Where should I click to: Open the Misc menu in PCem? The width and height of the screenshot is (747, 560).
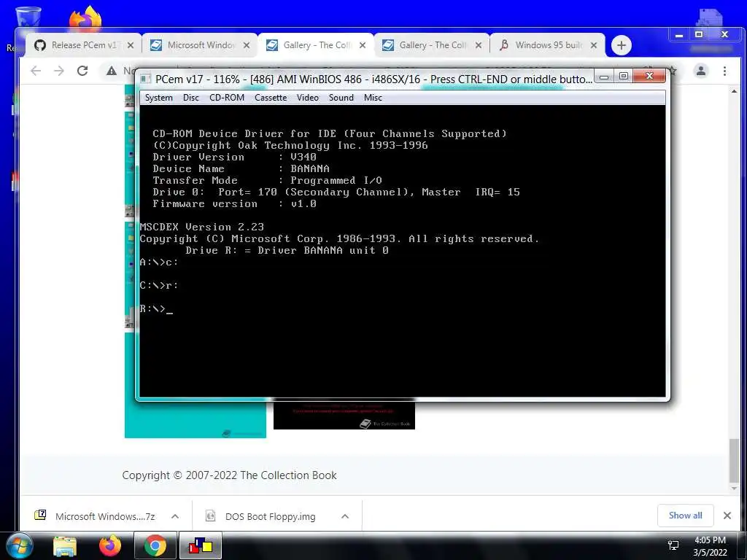[x=373, y=98]
